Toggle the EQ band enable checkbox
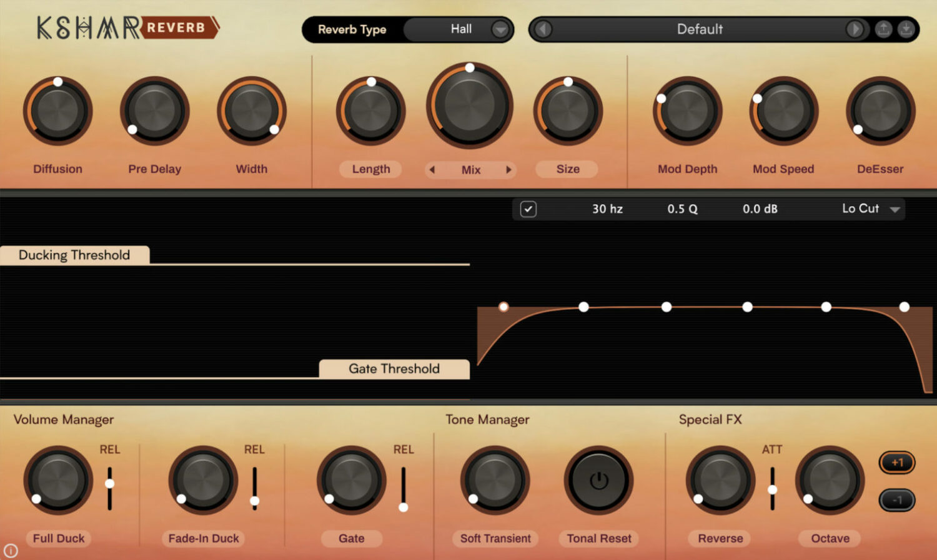 click(528, 209)
